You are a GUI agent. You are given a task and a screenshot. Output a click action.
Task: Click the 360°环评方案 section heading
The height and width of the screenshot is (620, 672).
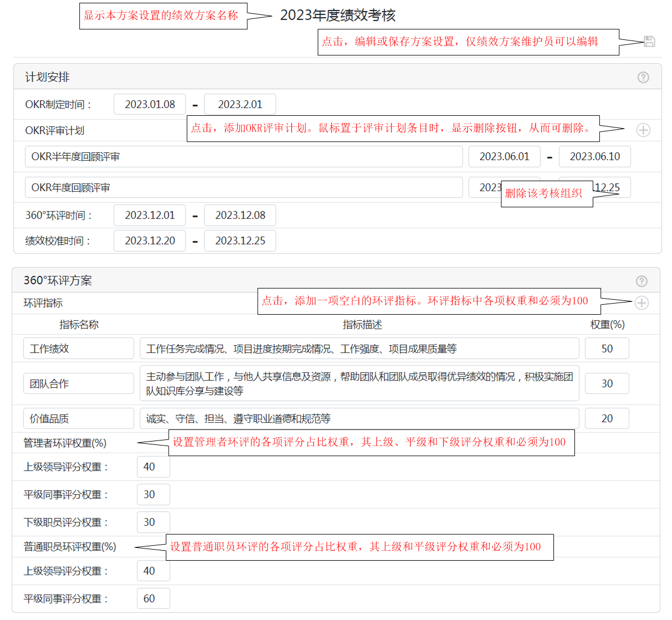[x=58, y=281]
